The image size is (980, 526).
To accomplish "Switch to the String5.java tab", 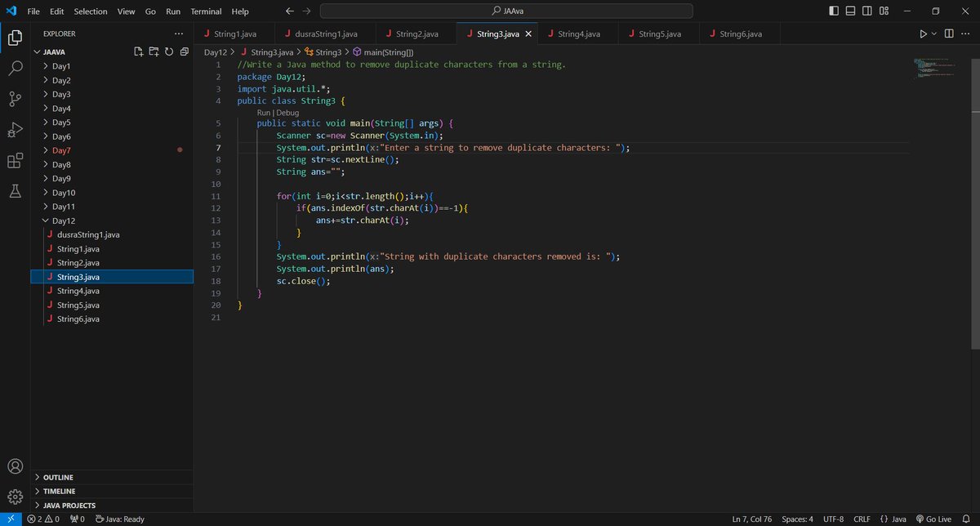I will click(658, 33).
